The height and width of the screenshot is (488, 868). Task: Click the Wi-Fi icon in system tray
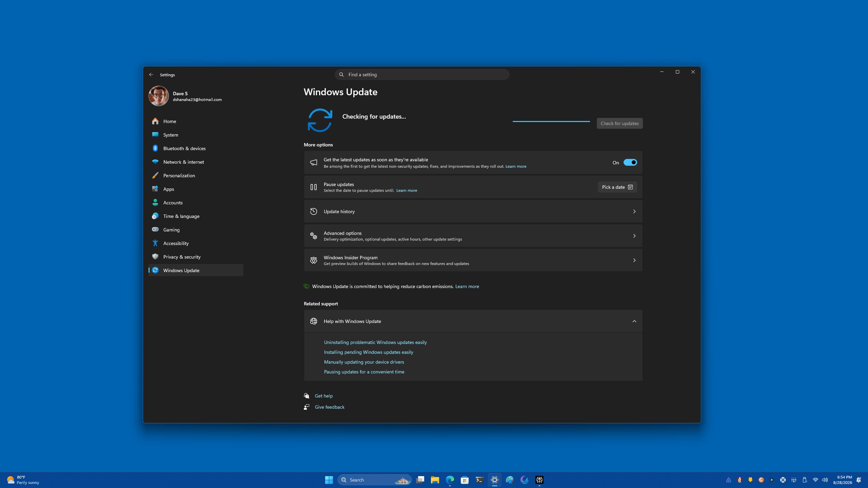[x=815, y=480]
